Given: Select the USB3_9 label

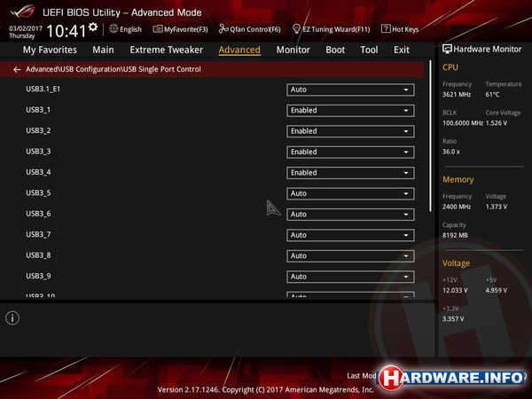Looking at the screenshot, I should pyautogui.click(x=38, y=276).
